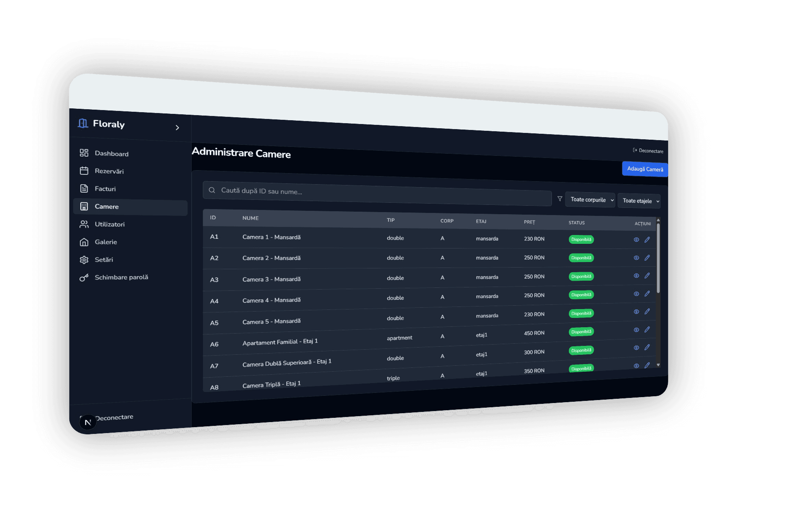The width and height of the screenshot is (812, 508).
Task: Go to Facturi in the sidebar
Action: [x=105, y=189]
